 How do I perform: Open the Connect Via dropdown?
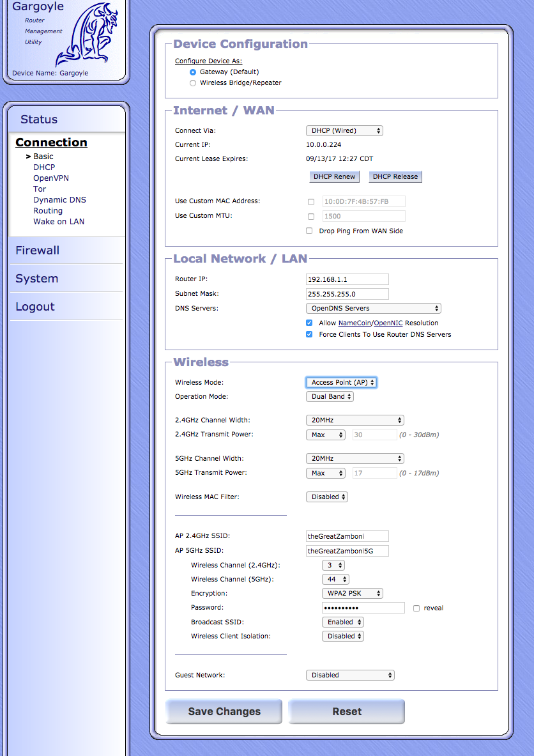344,130
